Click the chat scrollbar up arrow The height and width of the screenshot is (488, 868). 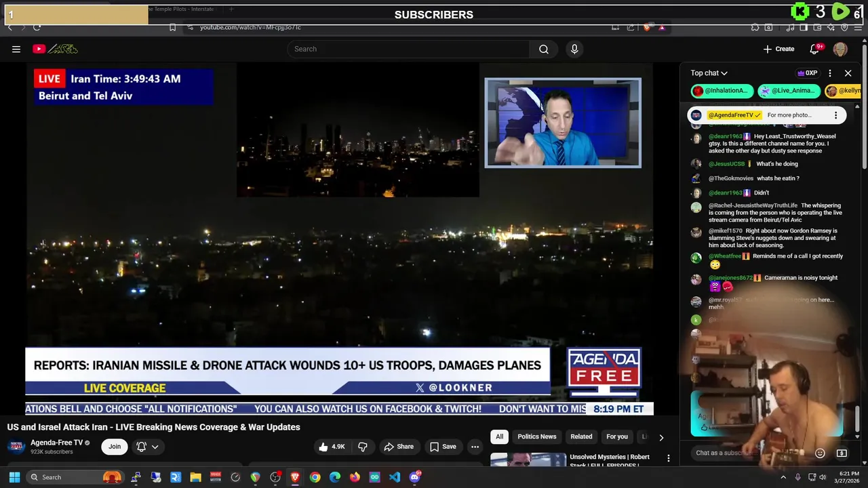[x=856, y=107]
